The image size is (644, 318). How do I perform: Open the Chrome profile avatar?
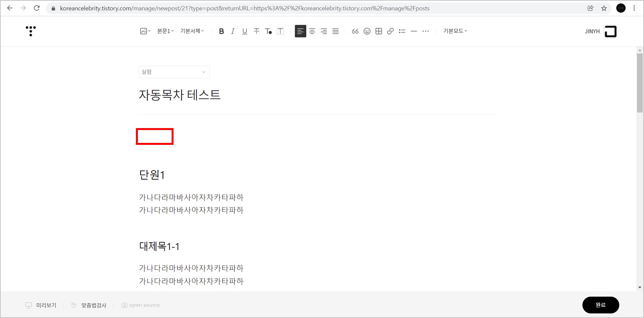click(x=621, y=8)
